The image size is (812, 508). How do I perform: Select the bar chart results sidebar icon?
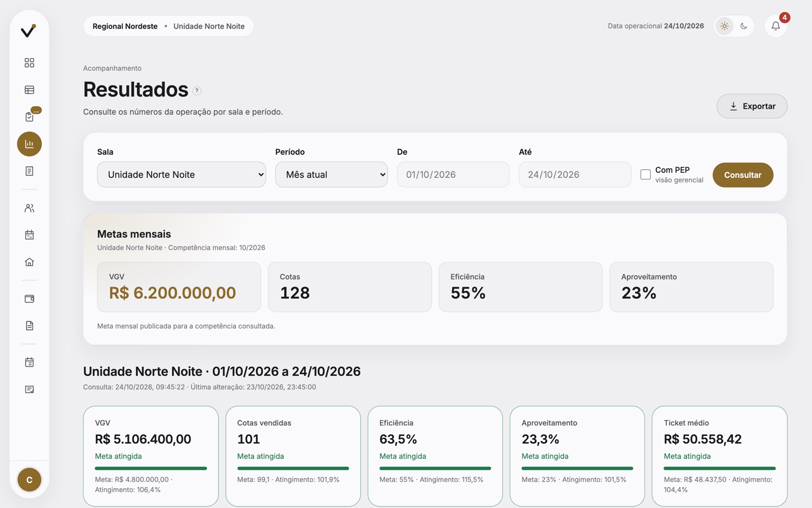29,144
